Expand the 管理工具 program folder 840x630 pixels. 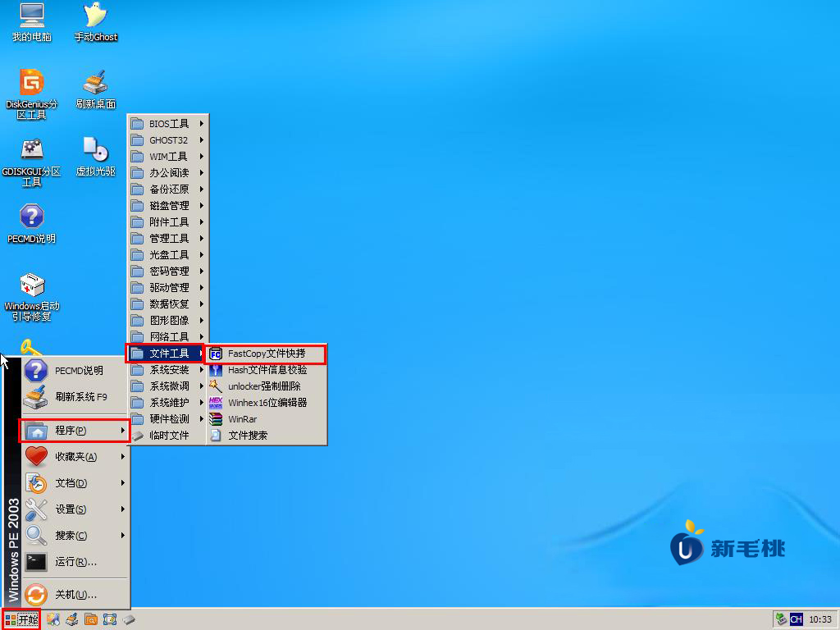167,239
